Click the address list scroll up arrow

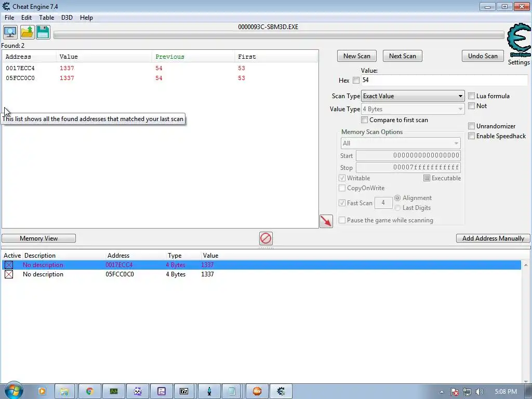point(526,264)
